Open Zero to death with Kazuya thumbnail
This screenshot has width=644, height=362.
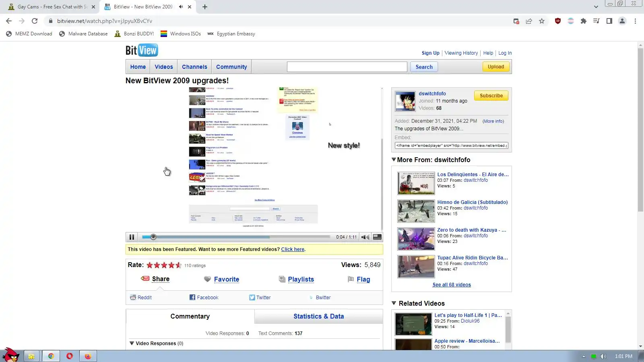pyautogui.click(x=416, y=239)
